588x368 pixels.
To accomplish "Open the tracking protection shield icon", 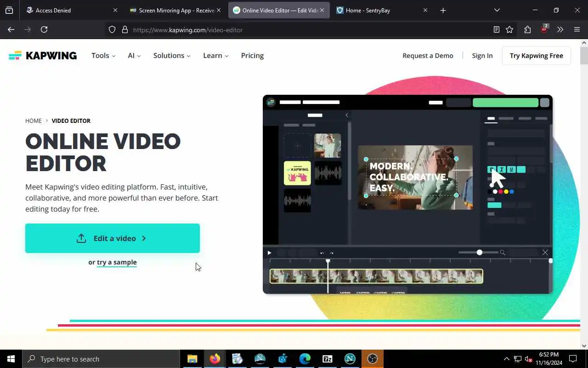I will coord(112,29).
